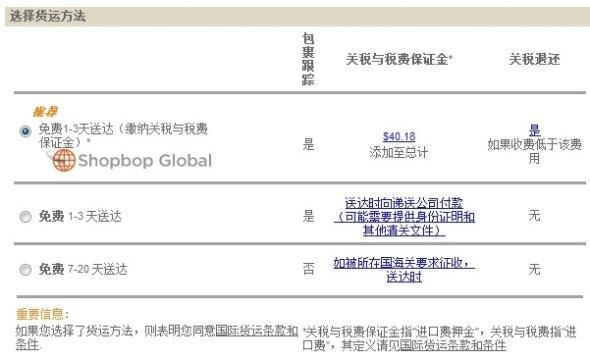Click the 包裹跟踪 column header

click(308, 59)
